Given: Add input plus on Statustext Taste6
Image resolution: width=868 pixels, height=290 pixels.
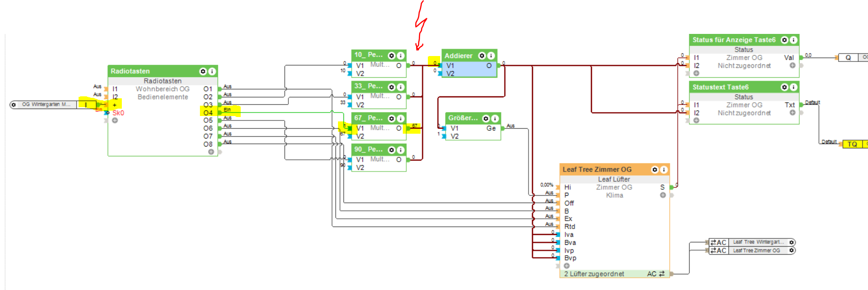Looking at the screenshot, I should coord(696,120).
